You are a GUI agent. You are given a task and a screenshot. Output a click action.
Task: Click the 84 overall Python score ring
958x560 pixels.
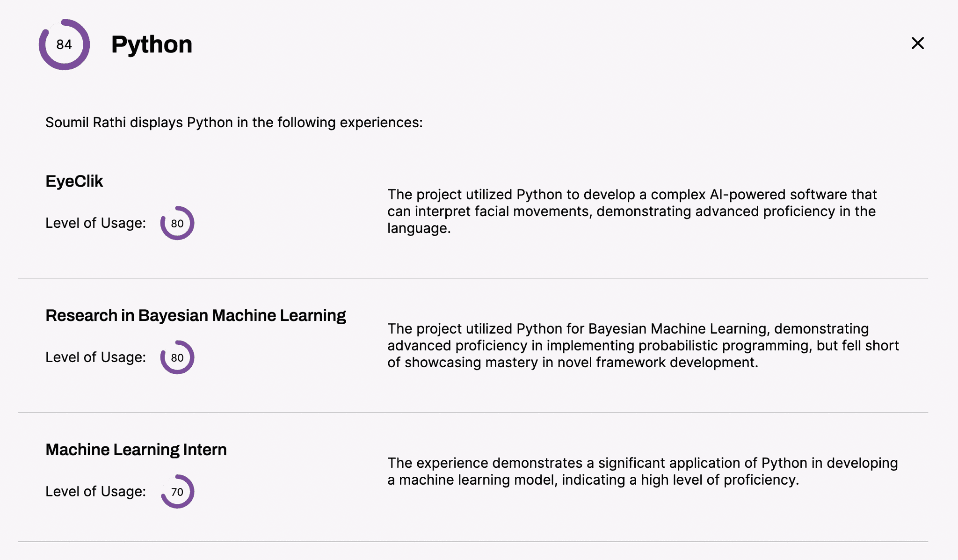pyautogui.click(x=64, y=44)
